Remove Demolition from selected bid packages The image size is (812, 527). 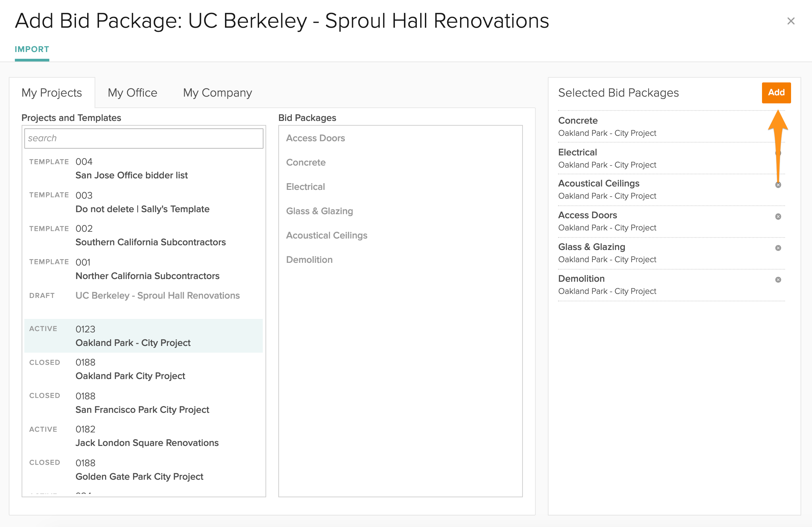tap(778, 280)
